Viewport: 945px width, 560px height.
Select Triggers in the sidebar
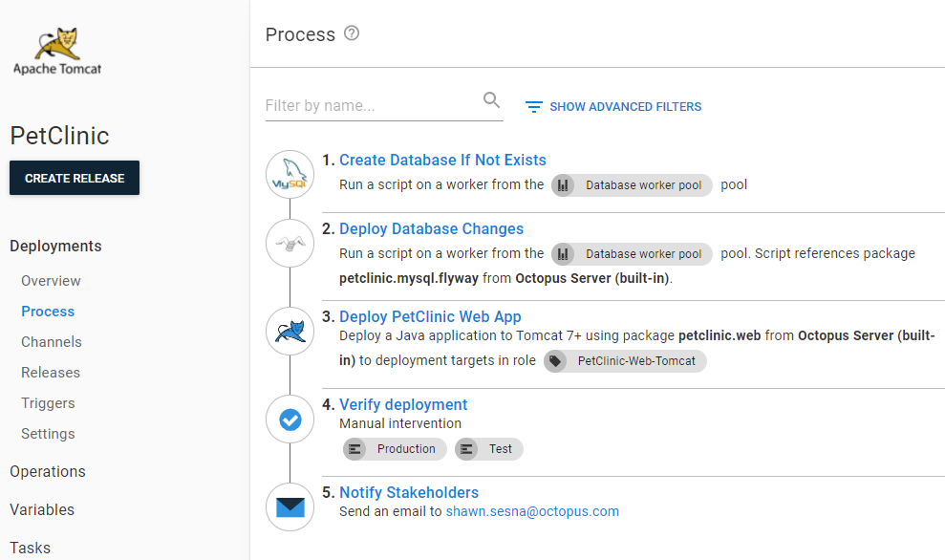point(48,403)
